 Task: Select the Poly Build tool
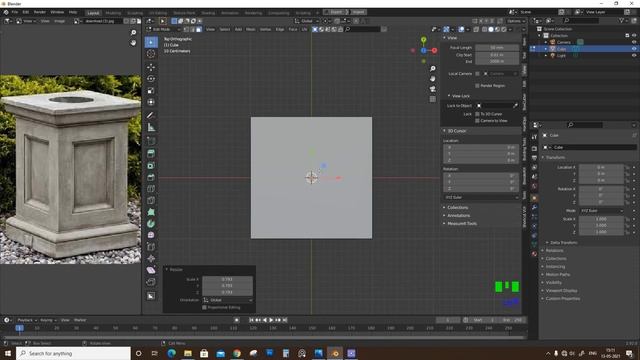pos(151,212)
